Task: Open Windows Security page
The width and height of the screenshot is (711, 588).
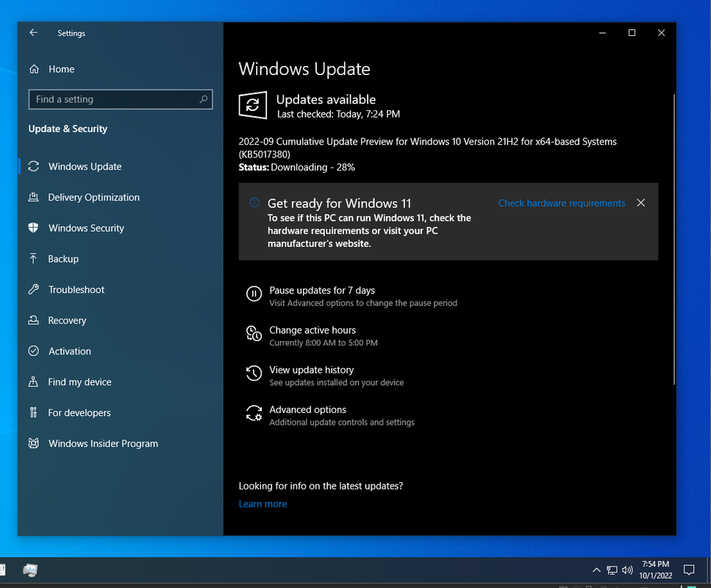Action: tap(86, 228)
